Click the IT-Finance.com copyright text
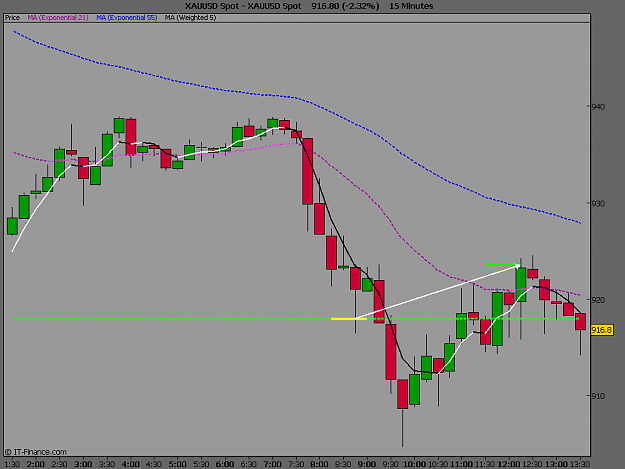Viewport: 625px width, 469px height. click(36, 452)
